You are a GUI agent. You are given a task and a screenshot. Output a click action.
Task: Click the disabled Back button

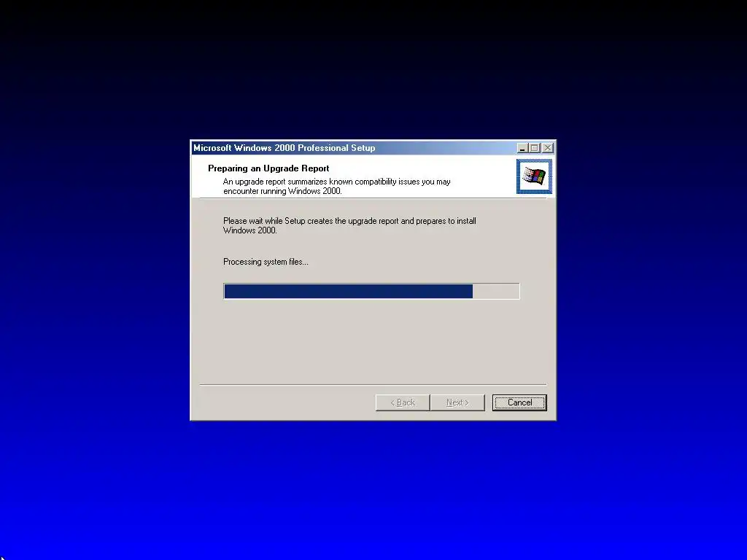403,402
